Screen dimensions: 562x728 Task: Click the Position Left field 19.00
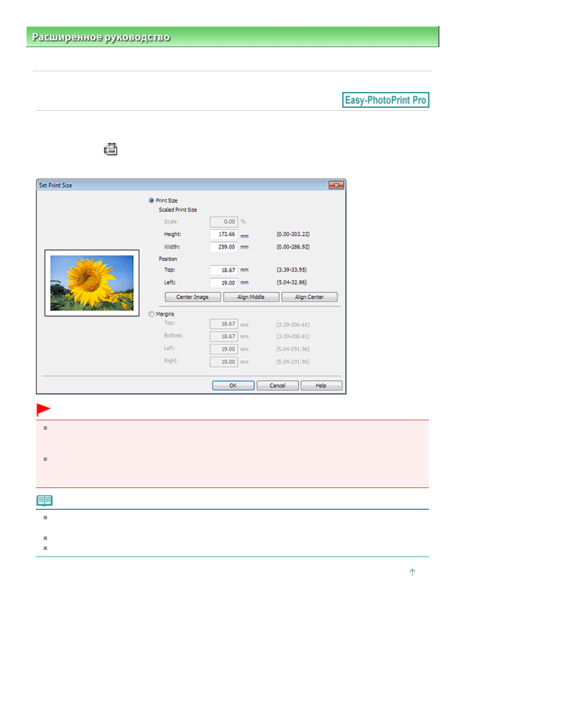click(x=224, y=283)
